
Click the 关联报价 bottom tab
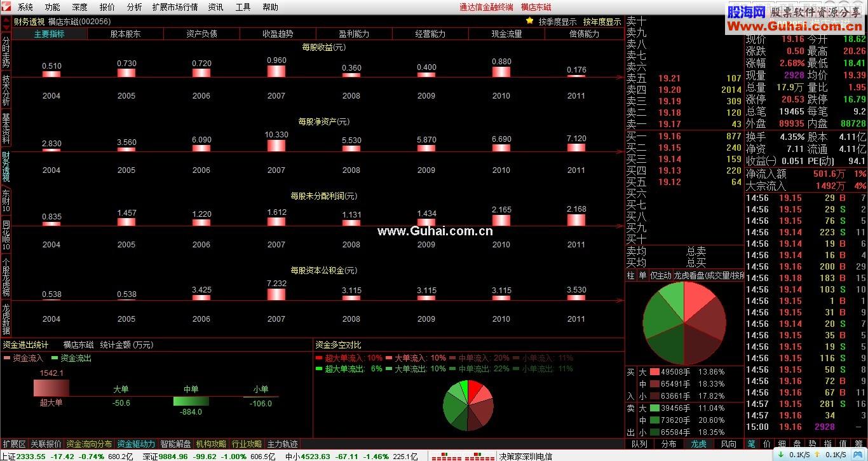coord(46,444)
